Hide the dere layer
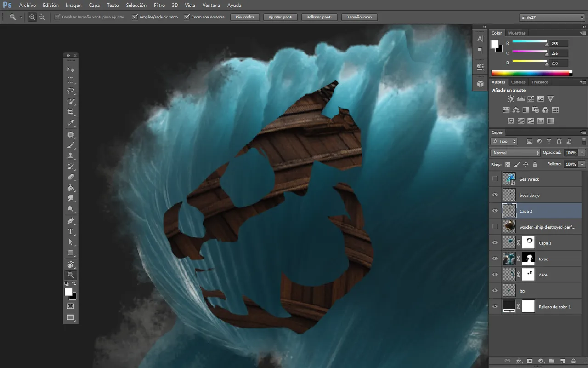The width and height of the screenshot is (588, 368). (x=495, y=275)
